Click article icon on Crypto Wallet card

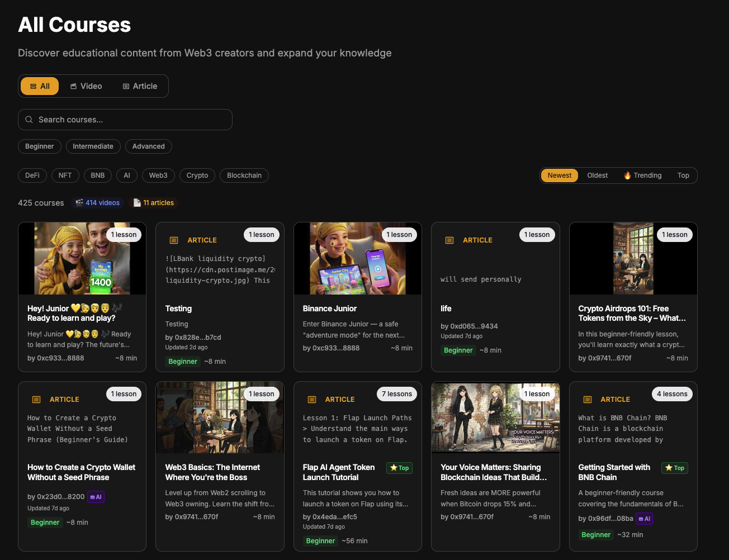(x=36, y=400)
